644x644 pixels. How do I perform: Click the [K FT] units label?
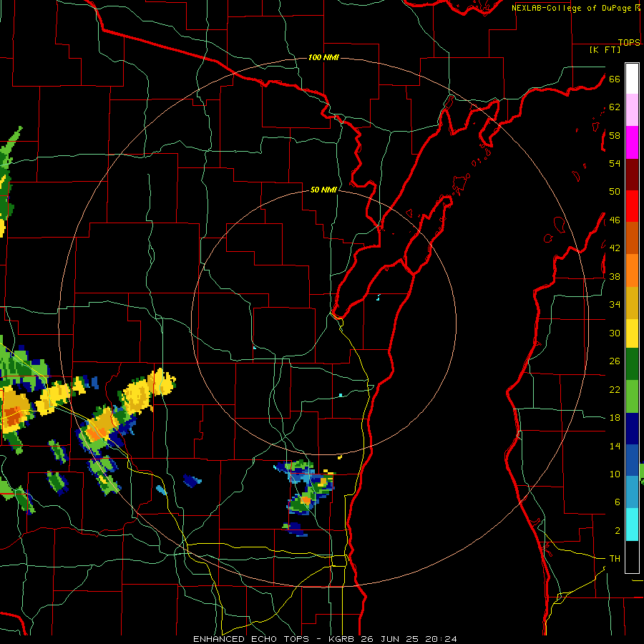tap(605, 50)
